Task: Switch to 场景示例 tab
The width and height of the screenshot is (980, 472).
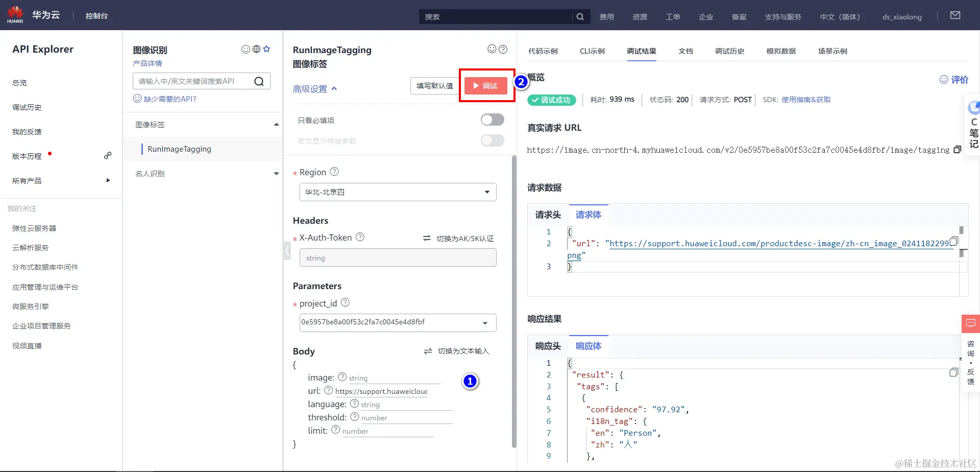Action: coord(832,51)
